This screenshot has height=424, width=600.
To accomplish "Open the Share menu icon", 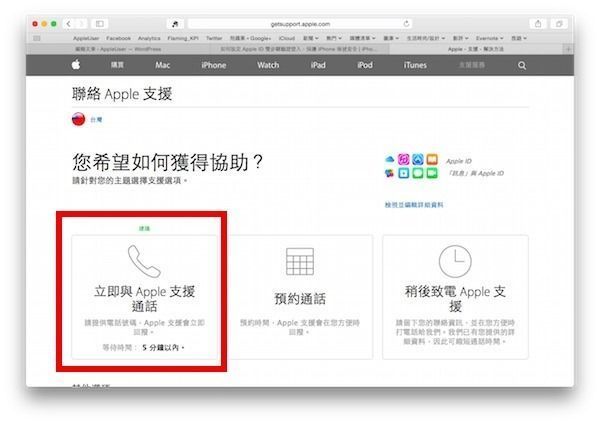I will click(538, 24).
